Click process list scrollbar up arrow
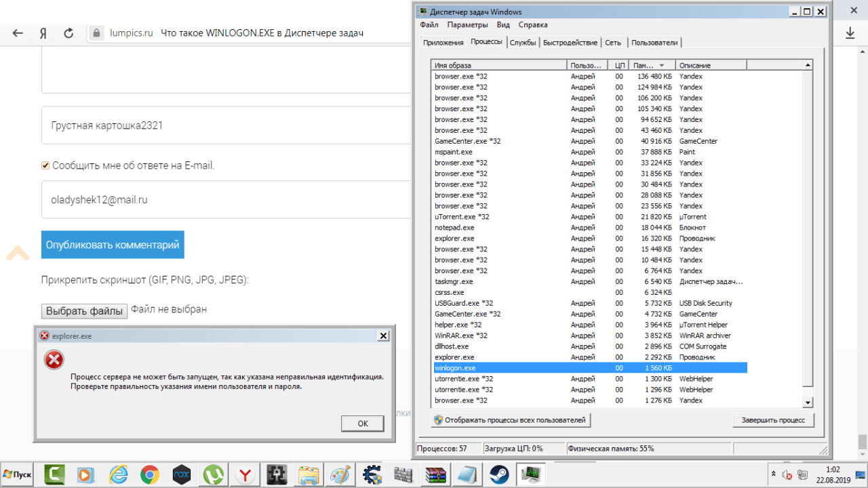Viewport: 868px width, 488px height. tap(807, 65)
